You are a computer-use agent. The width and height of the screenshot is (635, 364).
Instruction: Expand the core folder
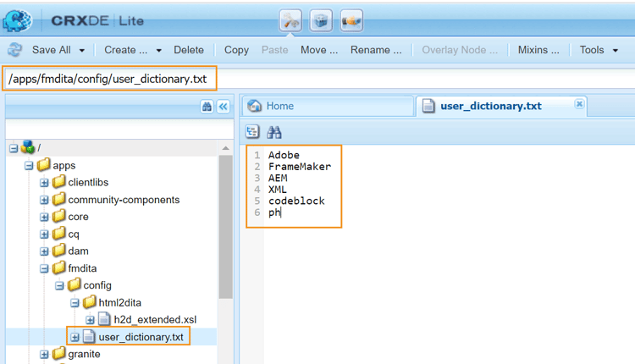[x=44, y=218]
